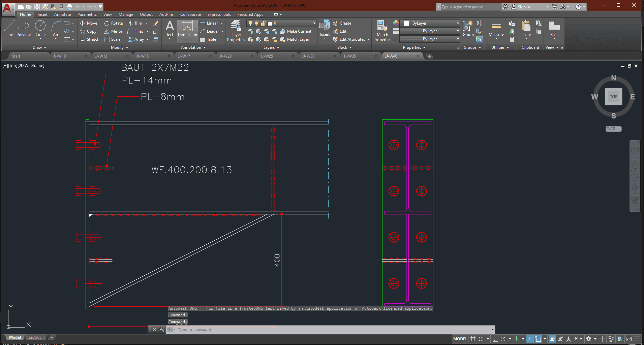Activate the Trim tool
Image resolution: width=644 pixels, height=345 pixels.
[x=135, y=23]
